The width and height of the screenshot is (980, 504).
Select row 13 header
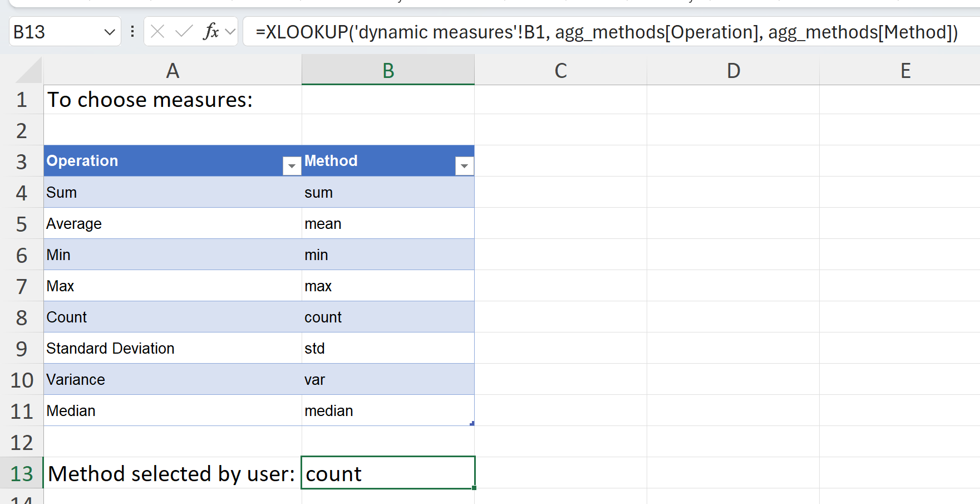(22, 473)
